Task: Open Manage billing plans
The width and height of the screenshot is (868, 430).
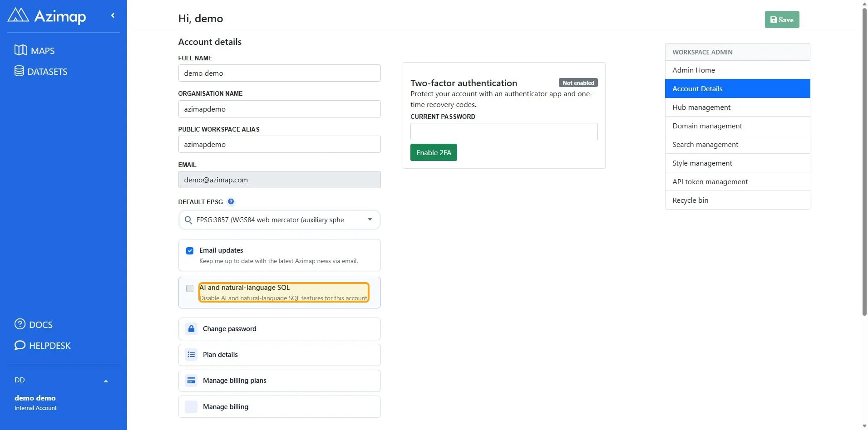Action: (x=279, y=381)
